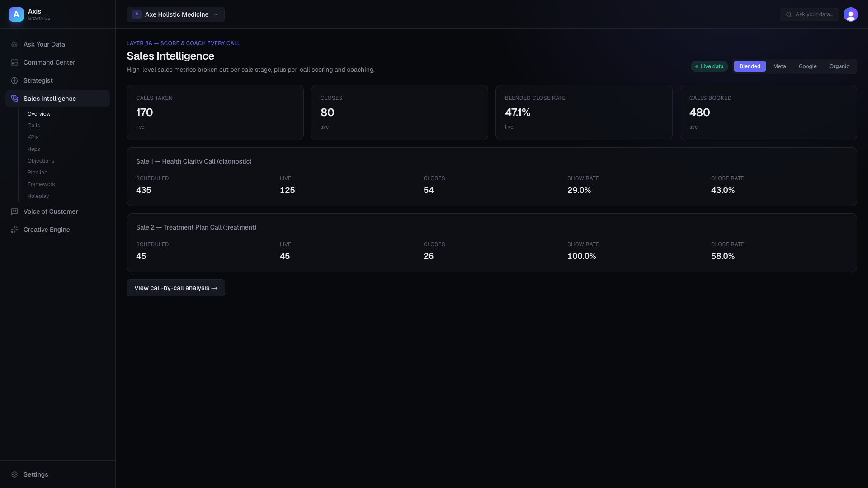Click the Ask Your Data robot icon

[x=14, y=44]
